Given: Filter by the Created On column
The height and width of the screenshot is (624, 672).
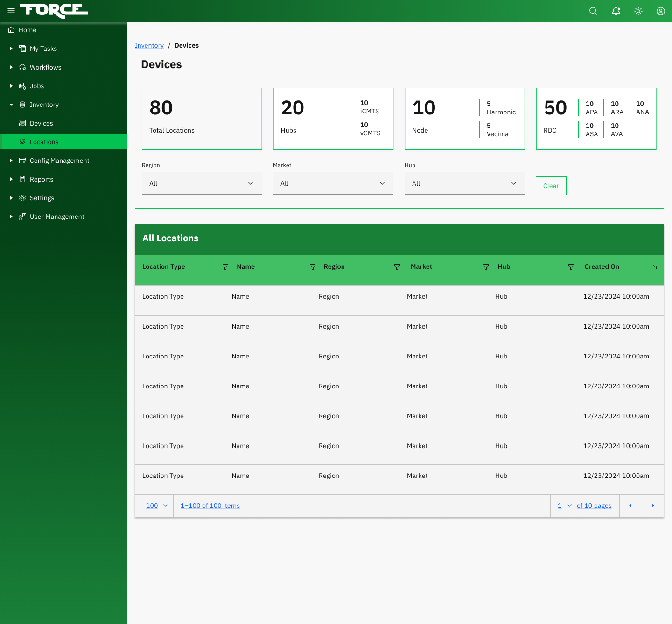Looking at the screenshot, I should (x=655, y=267).
